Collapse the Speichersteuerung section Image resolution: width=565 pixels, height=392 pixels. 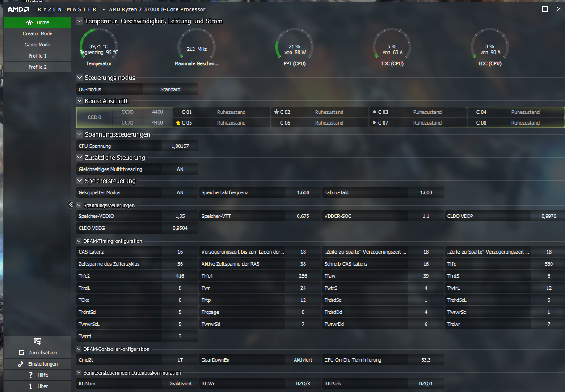click(x=80, y=181)
